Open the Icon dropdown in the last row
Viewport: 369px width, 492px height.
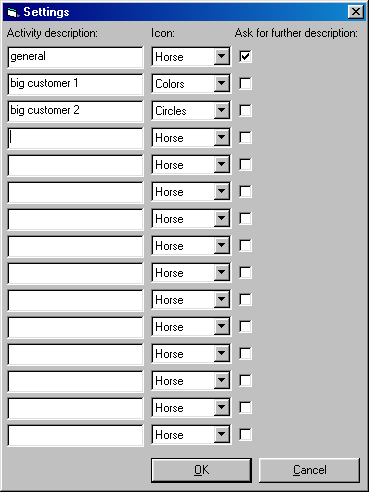click(x=222, y=434)
